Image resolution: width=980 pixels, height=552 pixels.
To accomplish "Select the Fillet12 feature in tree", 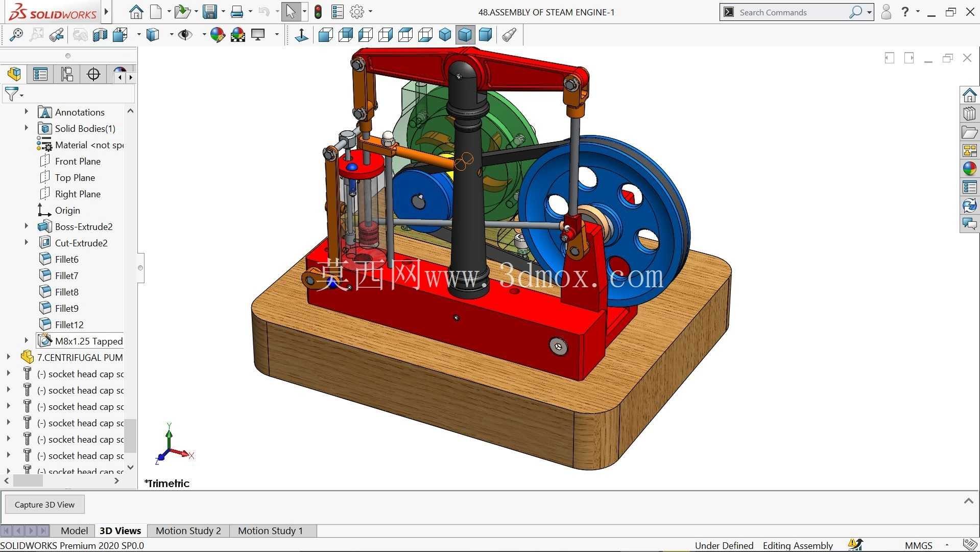I will 69,325.
